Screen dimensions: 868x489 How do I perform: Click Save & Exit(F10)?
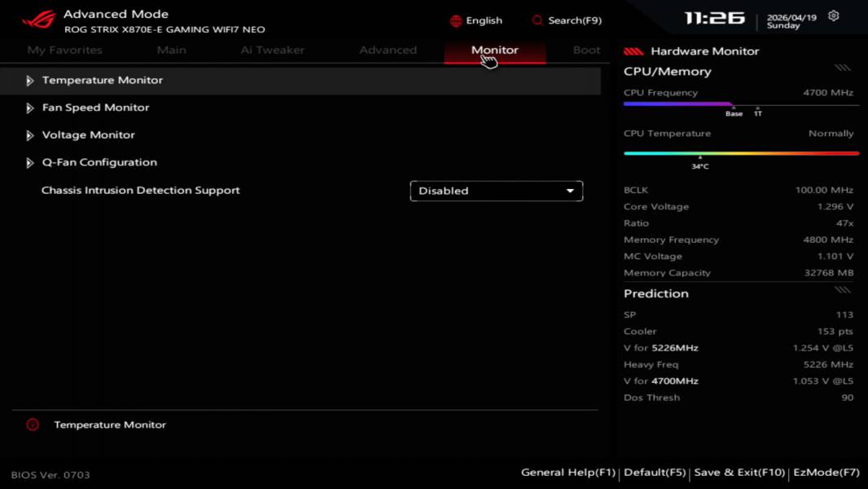click(x=739, y=473)
